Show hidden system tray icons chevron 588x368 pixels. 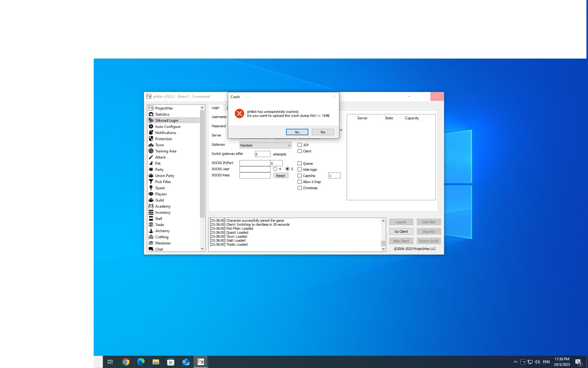(515, 362)
